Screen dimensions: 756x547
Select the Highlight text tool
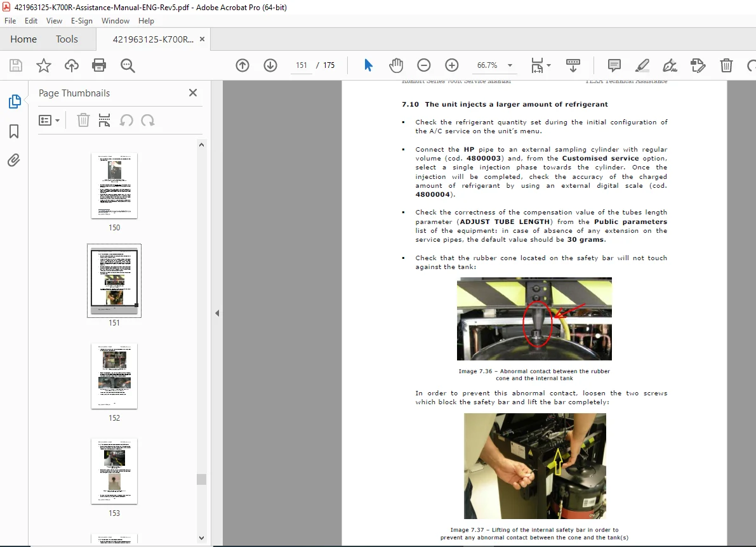point(642,65)
